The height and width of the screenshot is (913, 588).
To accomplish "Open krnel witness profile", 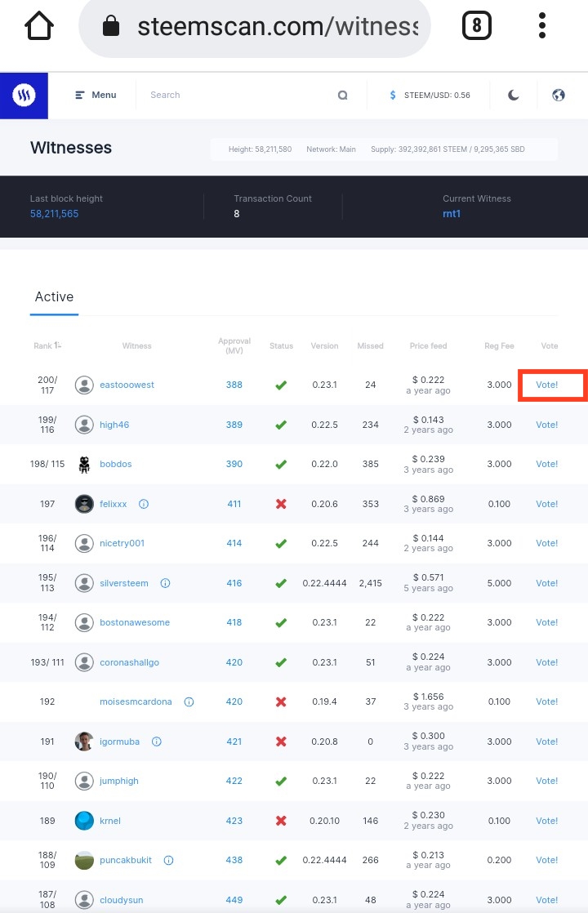I will 110,821.
